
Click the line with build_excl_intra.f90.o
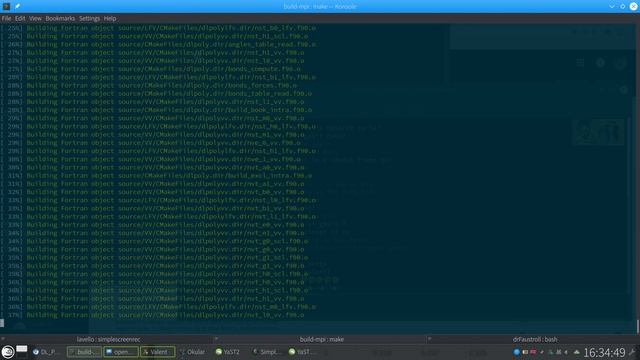156,176
